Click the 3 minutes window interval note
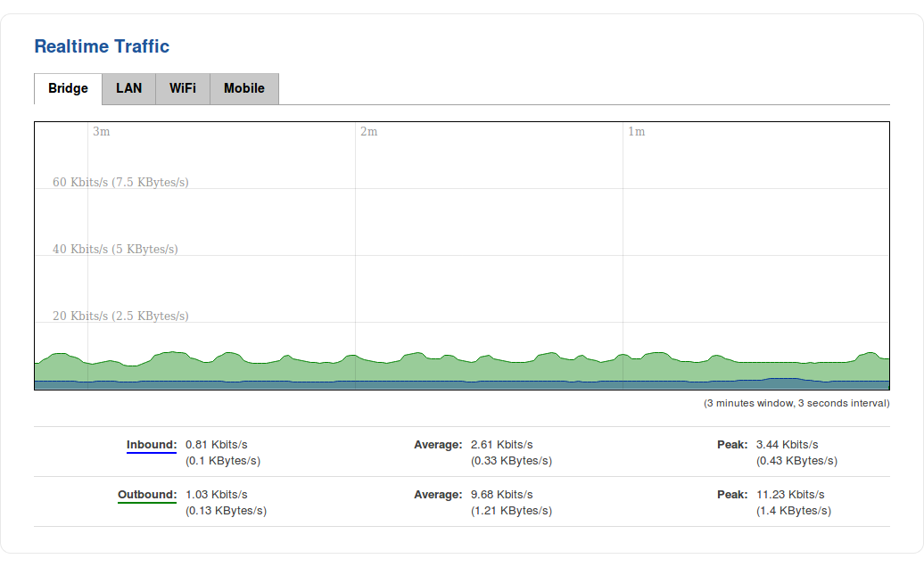This screenshot has height=567, width=924. pyautogui.click(x=796, y=404)
